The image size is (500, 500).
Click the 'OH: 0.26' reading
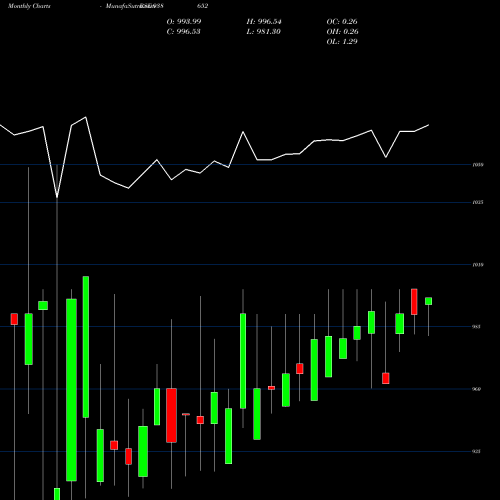tap(342, 31)
